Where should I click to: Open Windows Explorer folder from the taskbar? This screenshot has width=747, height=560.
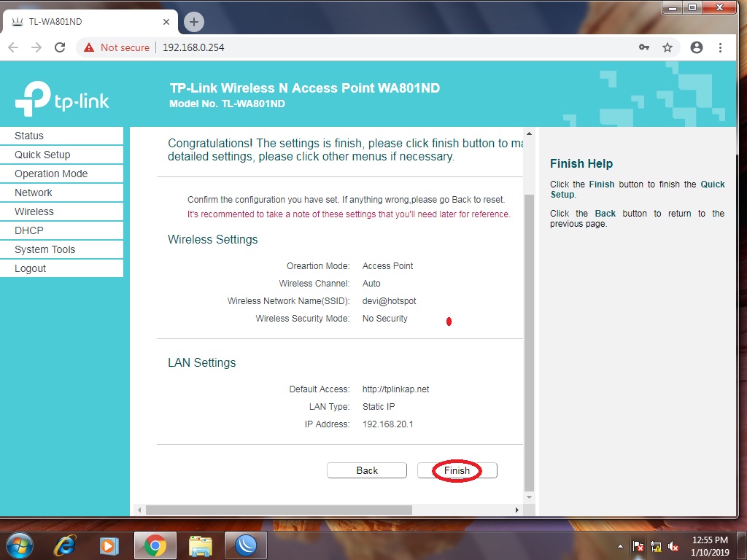click(201, 545)
